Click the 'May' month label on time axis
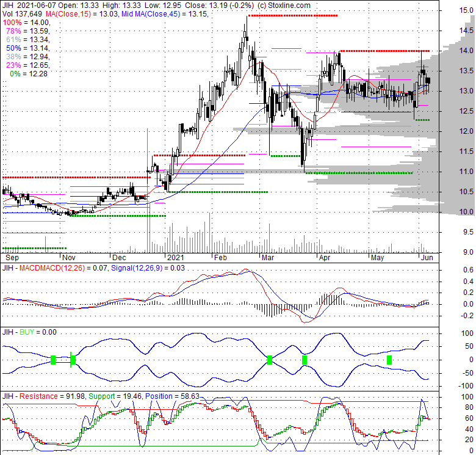This screenshot has width=476, height=455. pos(377,258)
